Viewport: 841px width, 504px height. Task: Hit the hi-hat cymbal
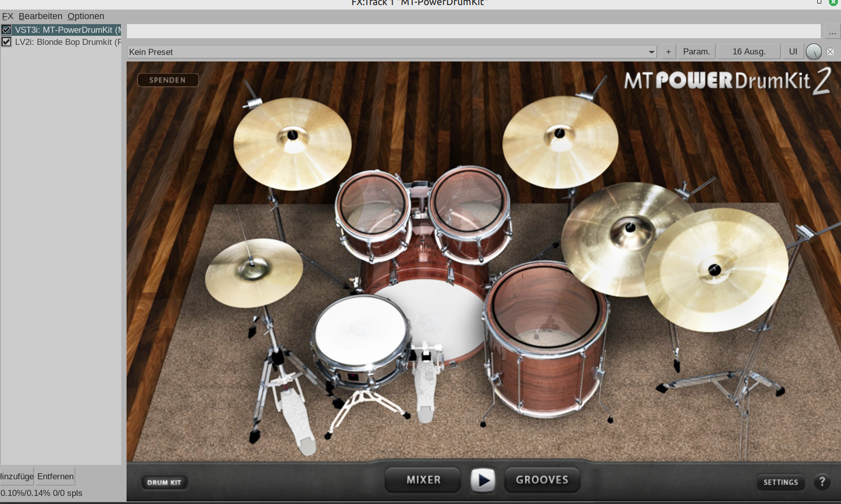(254, 273)
